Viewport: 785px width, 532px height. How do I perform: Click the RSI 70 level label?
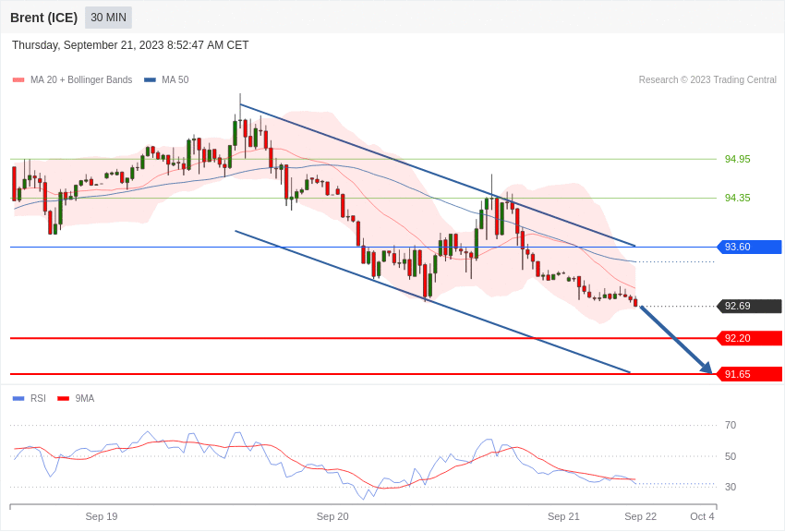pos(731,425)
